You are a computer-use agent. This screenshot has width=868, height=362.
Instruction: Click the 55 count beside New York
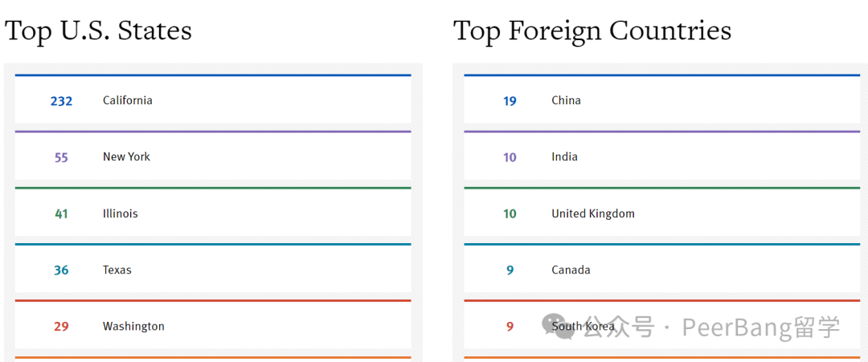click(61, 157)
